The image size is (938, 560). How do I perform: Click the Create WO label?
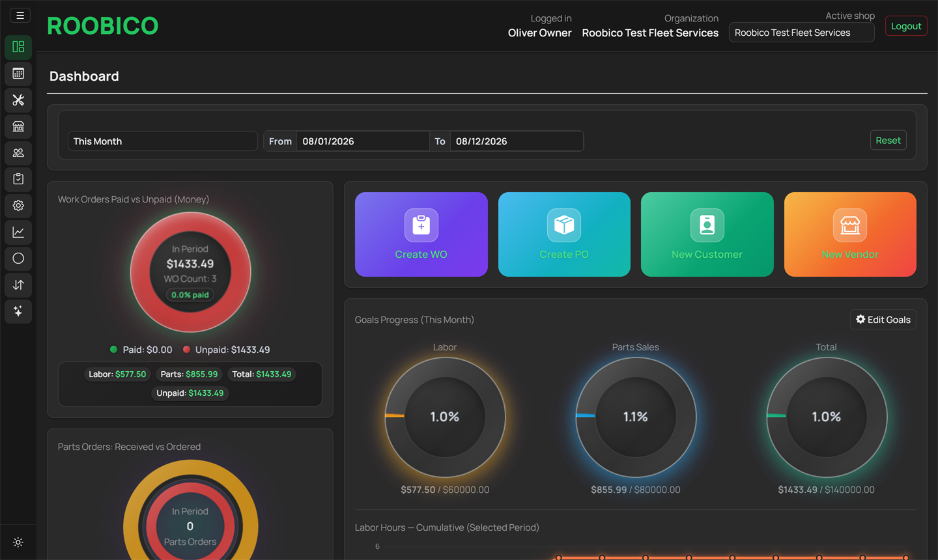(421, 255)
